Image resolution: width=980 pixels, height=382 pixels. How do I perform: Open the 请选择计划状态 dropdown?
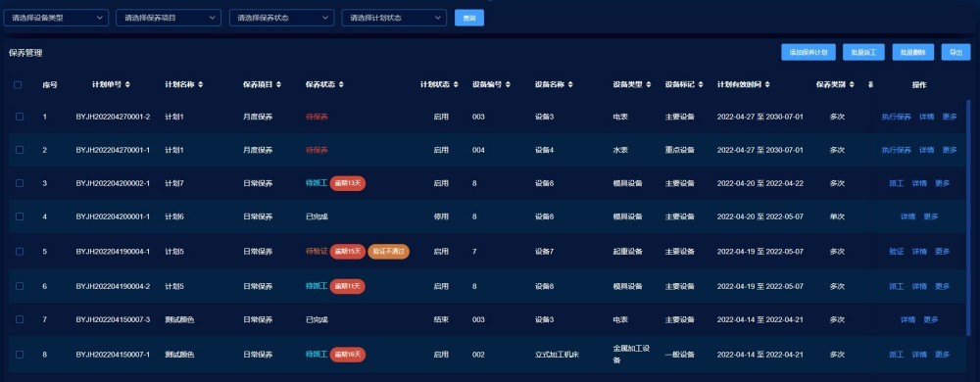394,18
